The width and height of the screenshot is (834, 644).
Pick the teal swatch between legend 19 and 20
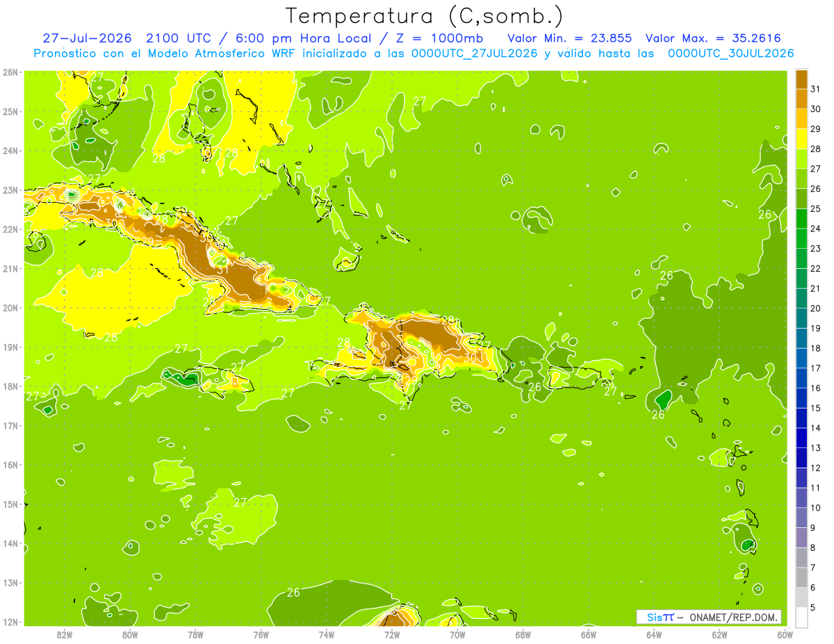click(801, 318)
